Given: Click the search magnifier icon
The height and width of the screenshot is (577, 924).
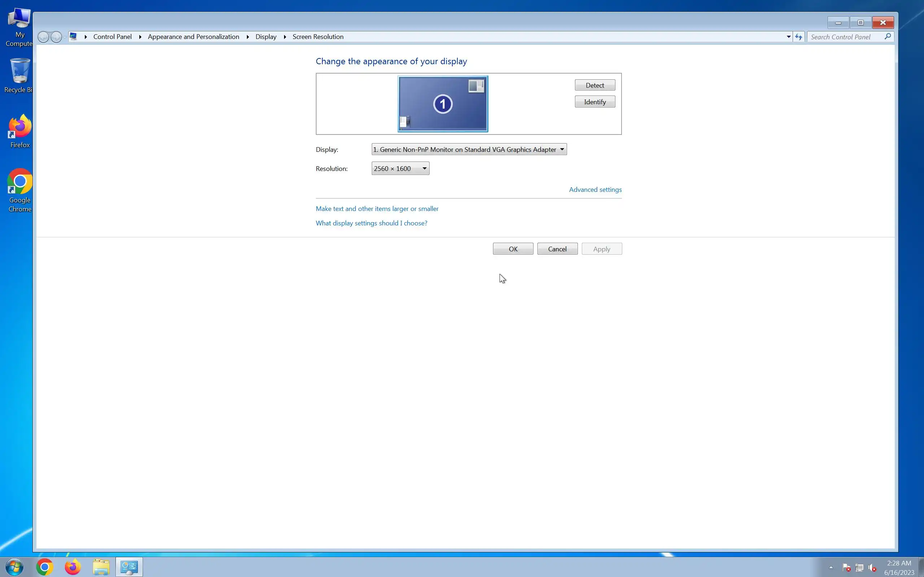Looking at the screenshot, I should pos(888,37).
